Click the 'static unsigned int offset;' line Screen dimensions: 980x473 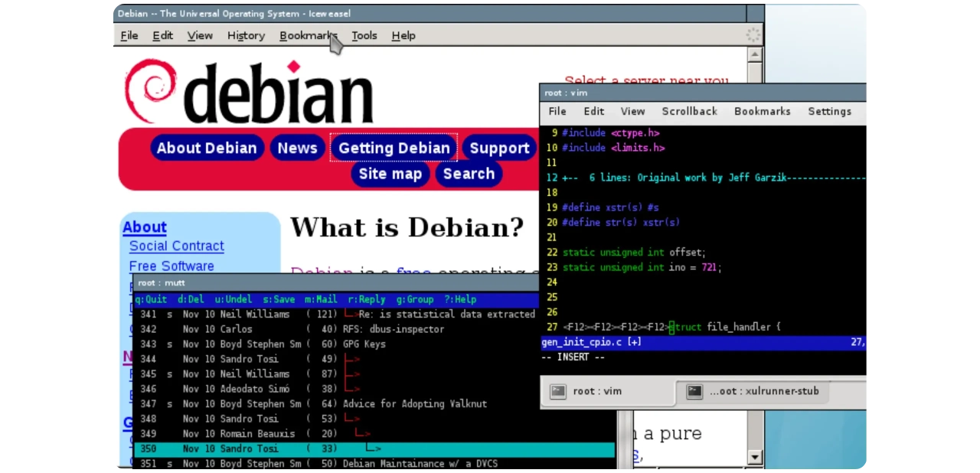(x=634, y=252)
